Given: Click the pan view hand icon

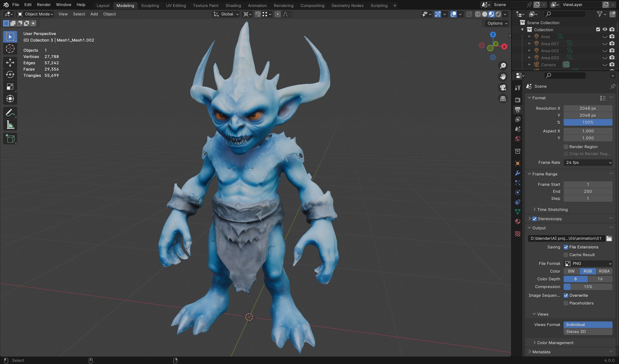Looking at the screenshot, I should tap(503, 77).
